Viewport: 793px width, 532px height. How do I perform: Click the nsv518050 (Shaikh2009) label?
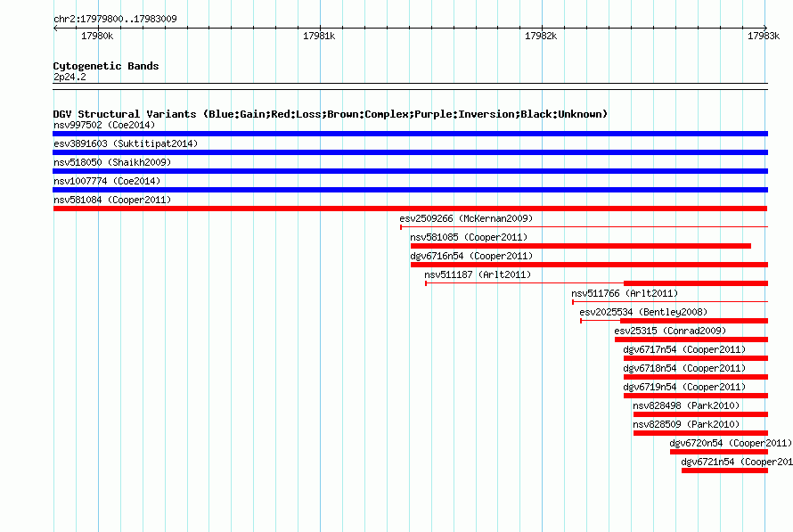[112, 162]
